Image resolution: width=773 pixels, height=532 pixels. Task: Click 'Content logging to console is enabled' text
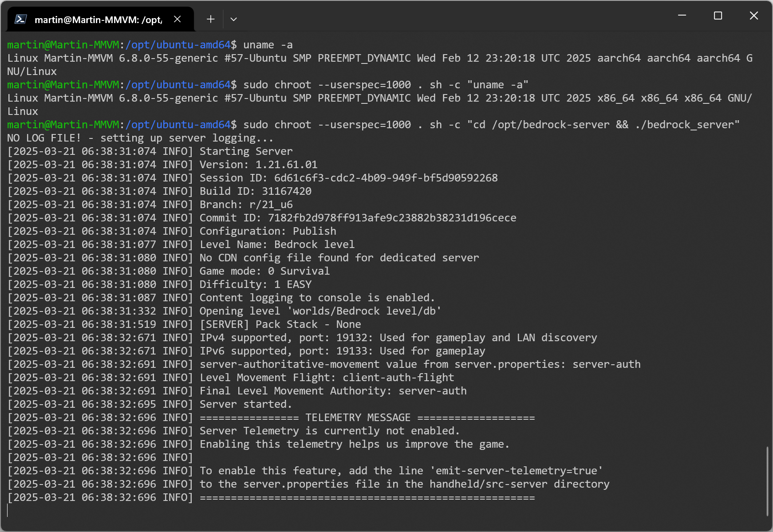(317, 298)
